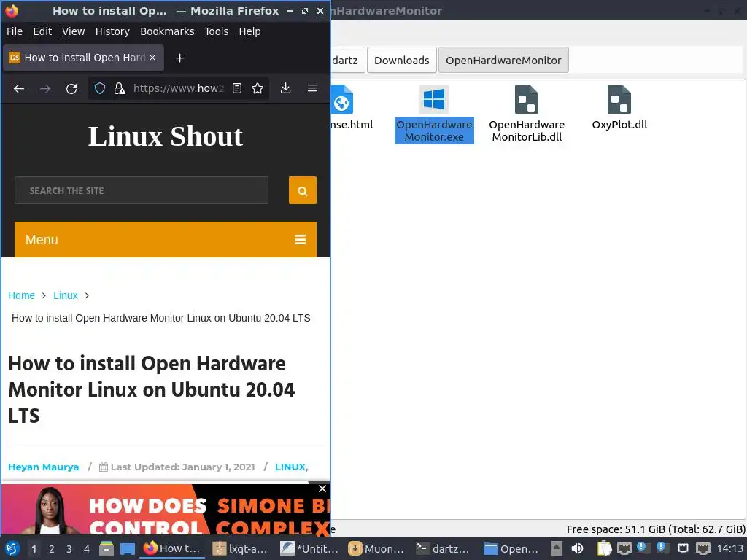This screenshot has width=747, height=560.
Task: Click the 'Last Updated: January 1, 2021' text
Action: (183, 467)
